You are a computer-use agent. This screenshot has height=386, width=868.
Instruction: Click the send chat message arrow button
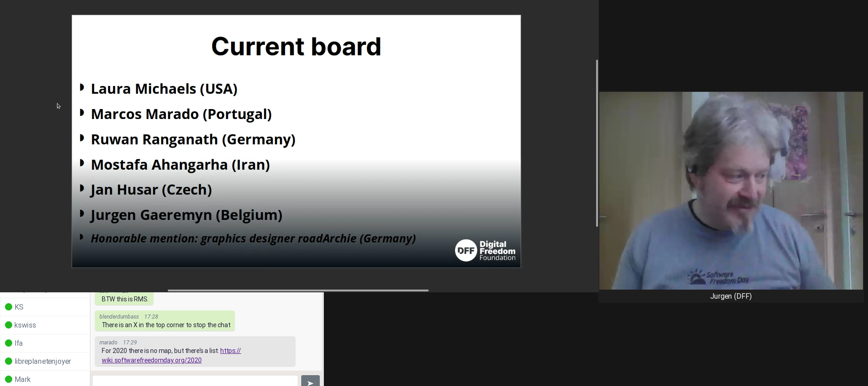coord(310,381)
